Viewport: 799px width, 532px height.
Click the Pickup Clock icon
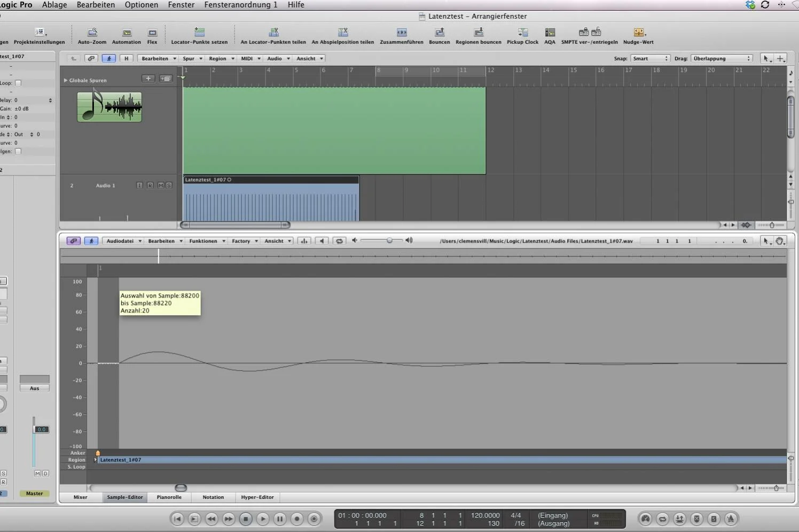(522, 33)
